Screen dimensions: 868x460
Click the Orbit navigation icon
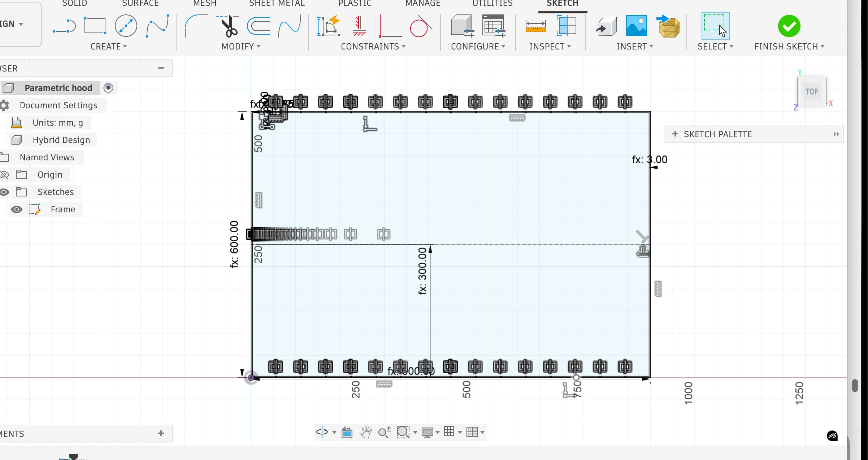click(x=322, y=432)
